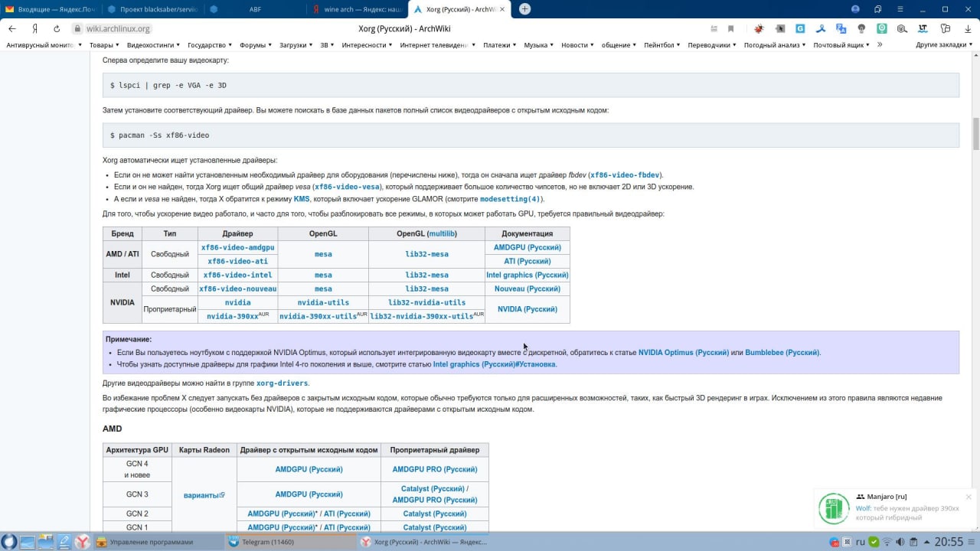Open the blue 'G' extension icon

point(800,28)
